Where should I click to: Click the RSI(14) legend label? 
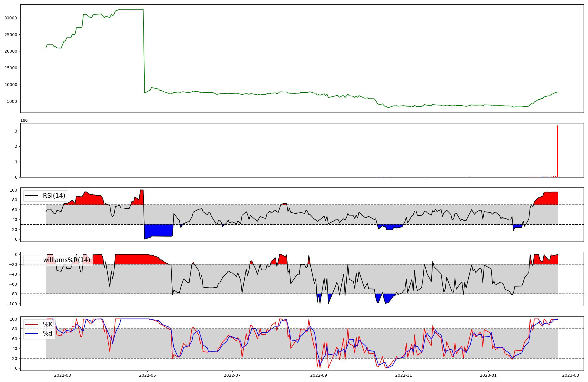point(54,196)
